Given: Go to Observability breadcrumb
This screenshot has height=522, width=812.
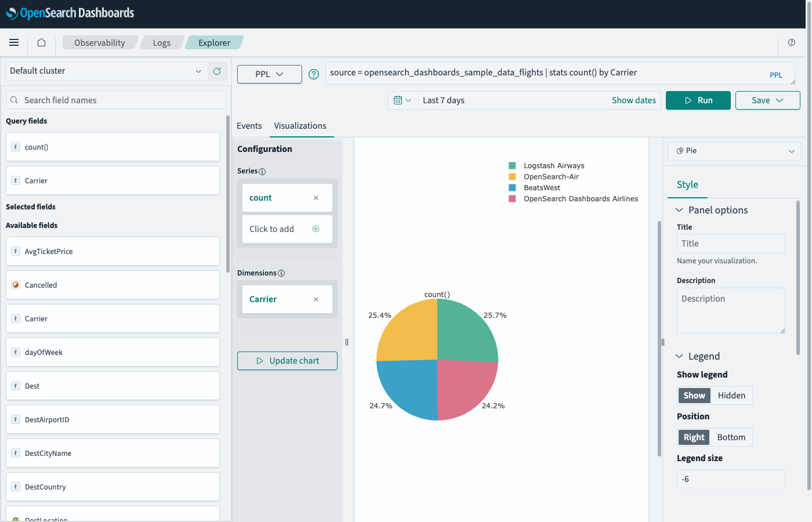Looking at the screenshot, I should (x=100, y=42).
